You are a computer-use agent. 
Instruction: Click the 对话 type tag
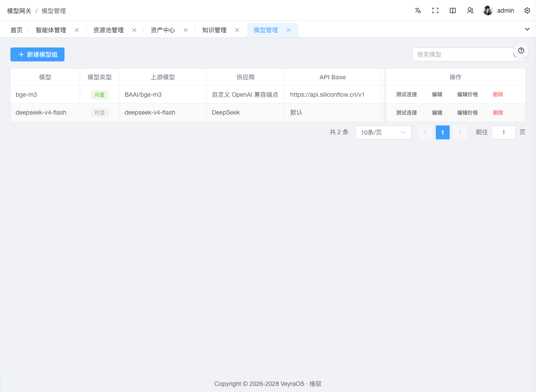[x=100, y=113]
